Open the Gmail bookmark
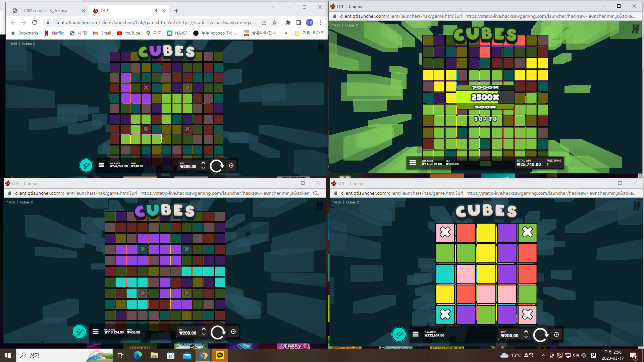This screenshot has height=362, width=644. tap(102, 33)
